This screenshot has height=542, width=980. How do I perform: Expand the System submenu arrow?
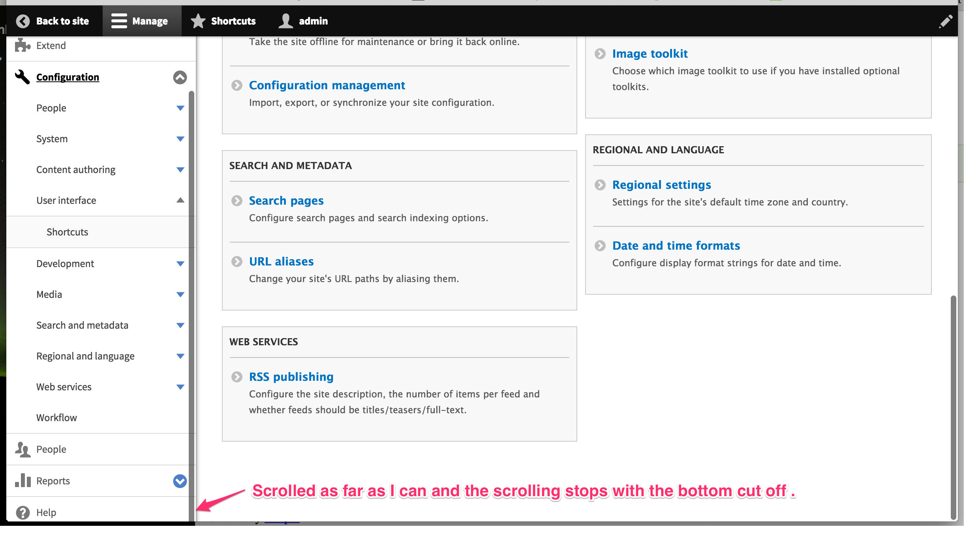180,139
